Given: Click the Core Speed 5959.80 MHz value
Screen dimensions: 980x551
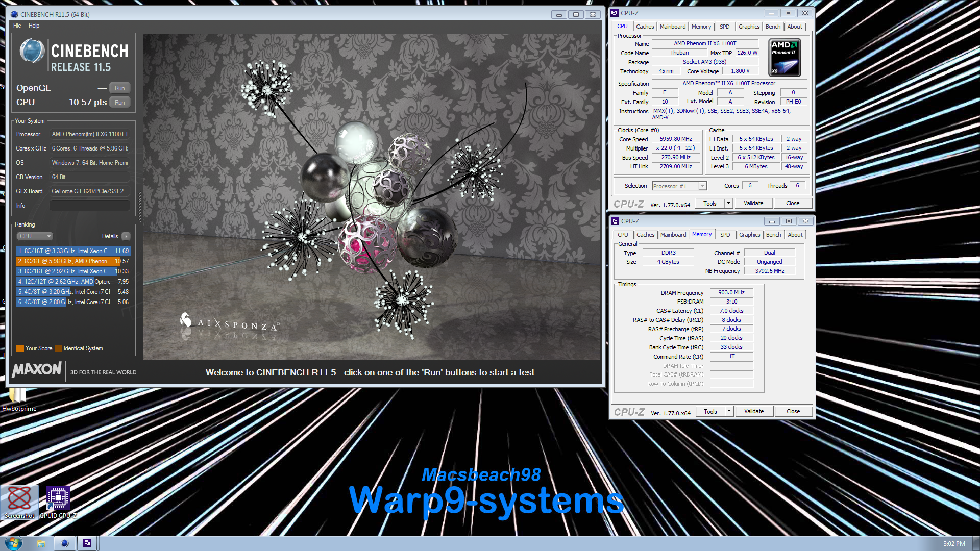Looking at the screenshot, I should [676, 139].
